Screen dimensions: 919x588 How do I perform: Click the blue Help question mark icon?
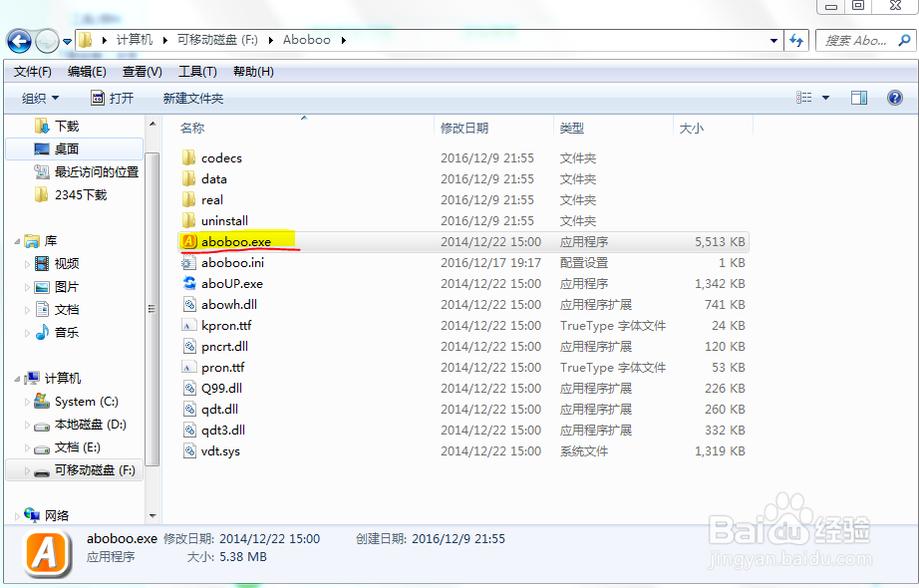895,98
